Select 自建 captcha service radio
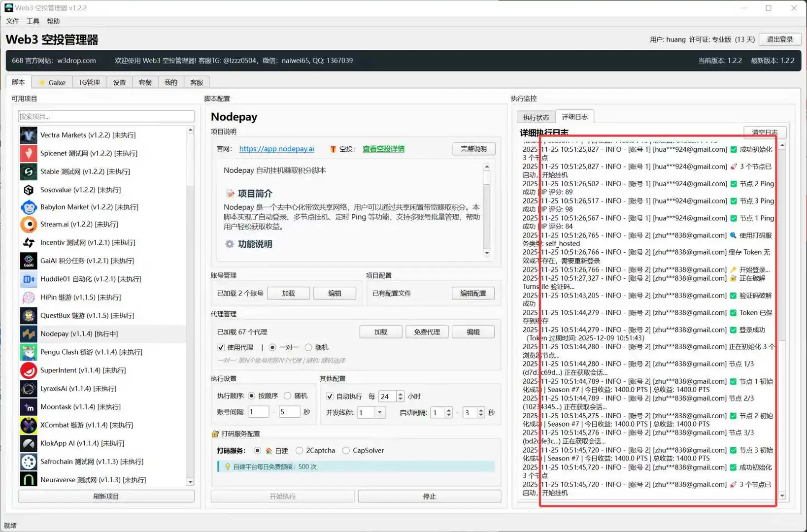The height and width of the screenshot is (532, 807). click(x=257, y=450)
